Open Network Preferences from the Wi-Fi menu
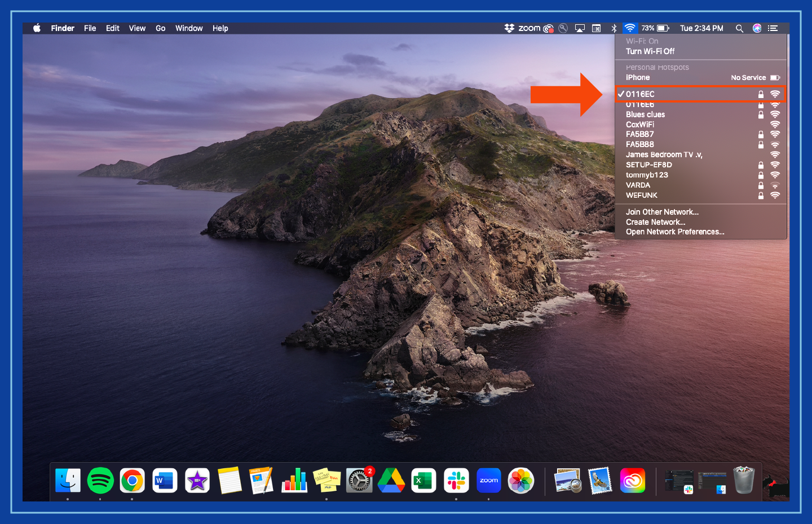This screenshot has height=524, width=812. point(675,232)
